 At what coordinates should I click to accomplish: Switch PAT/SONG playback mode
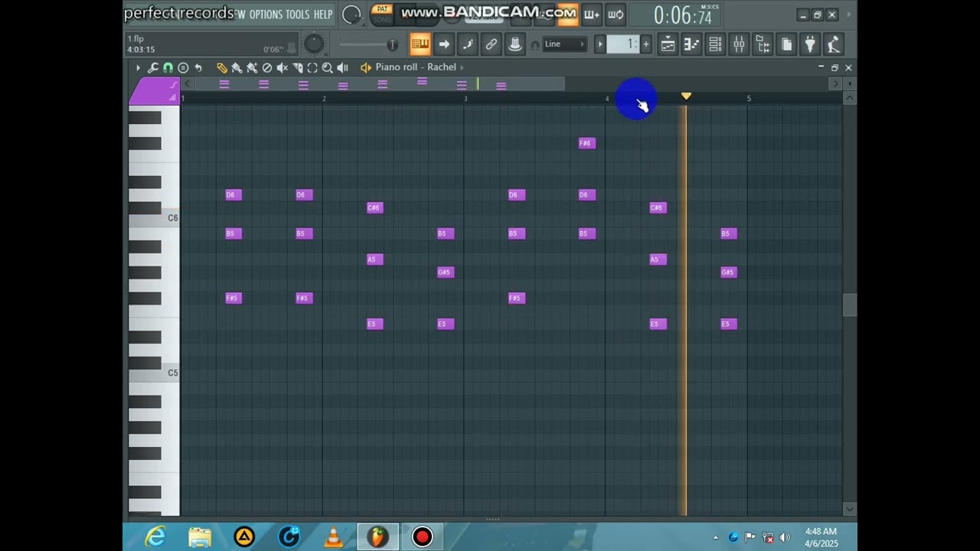(x=382, y=14)
